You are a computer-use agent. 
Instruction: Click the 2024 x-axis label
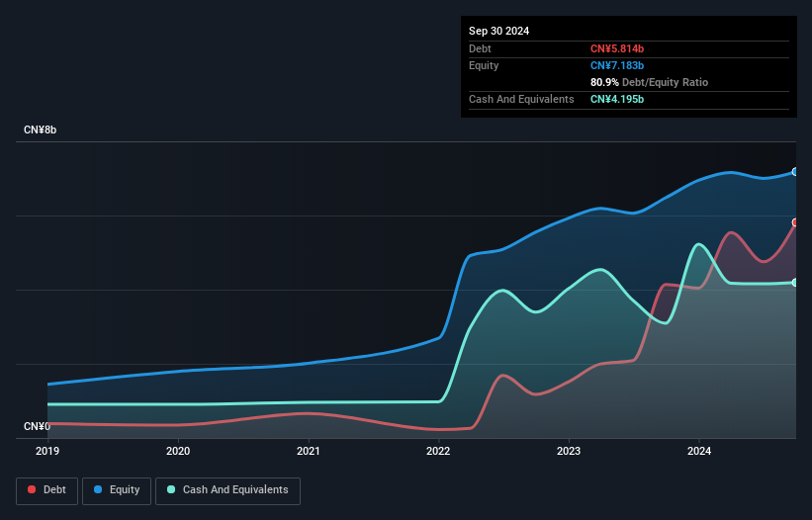pyautogui.click(x=699, y=451)
